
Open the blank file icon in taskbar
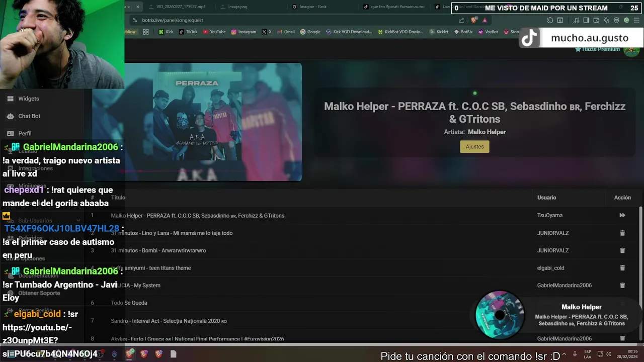point(173,354)
